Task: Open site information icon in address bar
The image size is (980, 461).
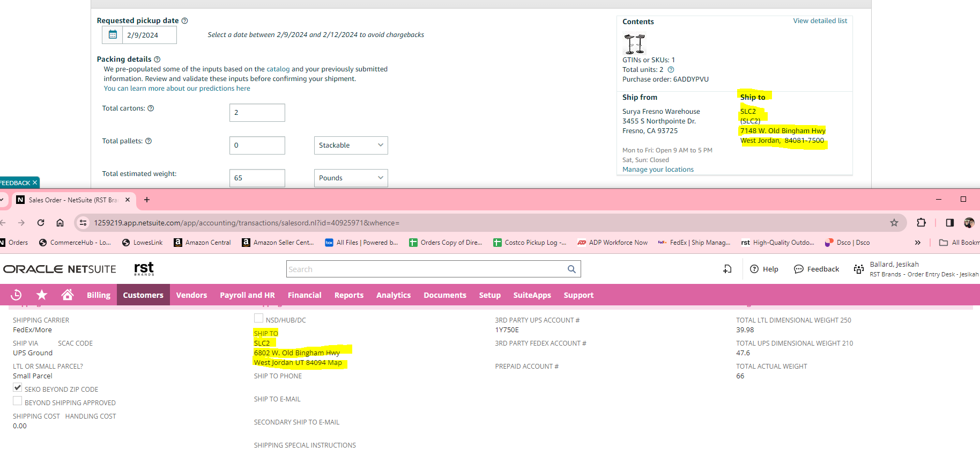Action: pos(83,223)
